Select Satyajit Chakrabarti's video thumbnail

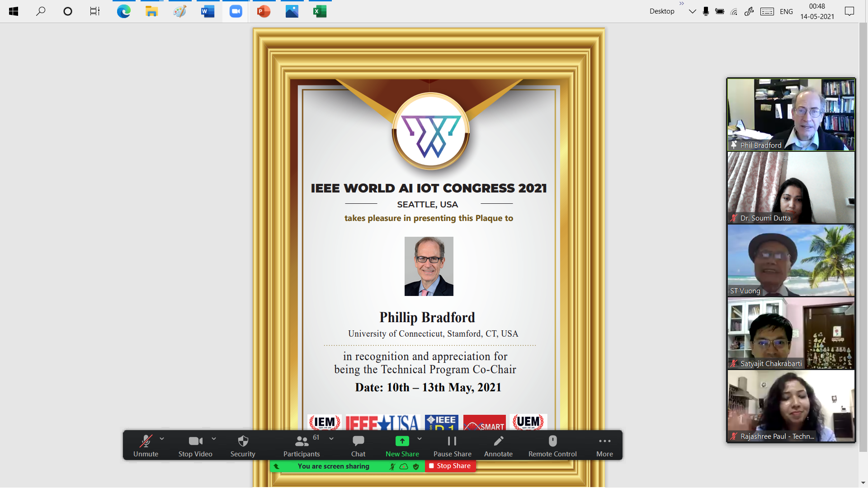(791, 333)
